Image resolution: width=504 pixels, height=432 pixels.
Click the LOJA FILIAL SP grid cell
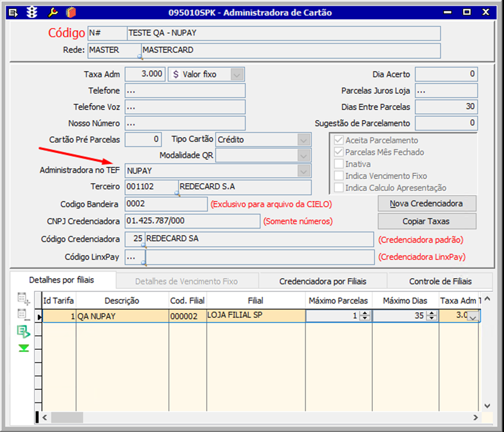point(256,316)
